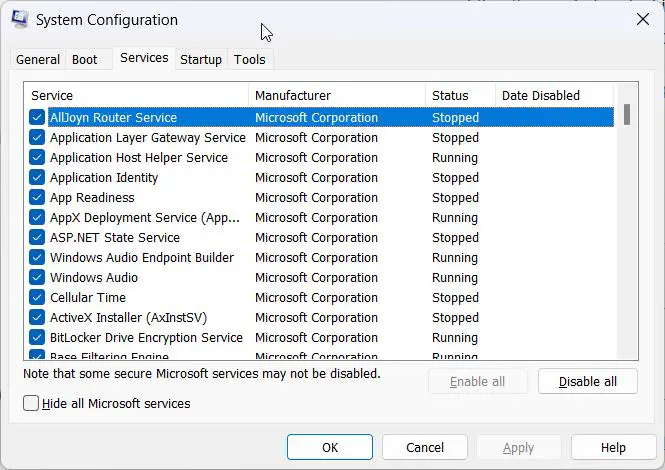Enable Hide all Microsoft services checkbox
This screenshot has height=470, width=665.
click(31, 403)
